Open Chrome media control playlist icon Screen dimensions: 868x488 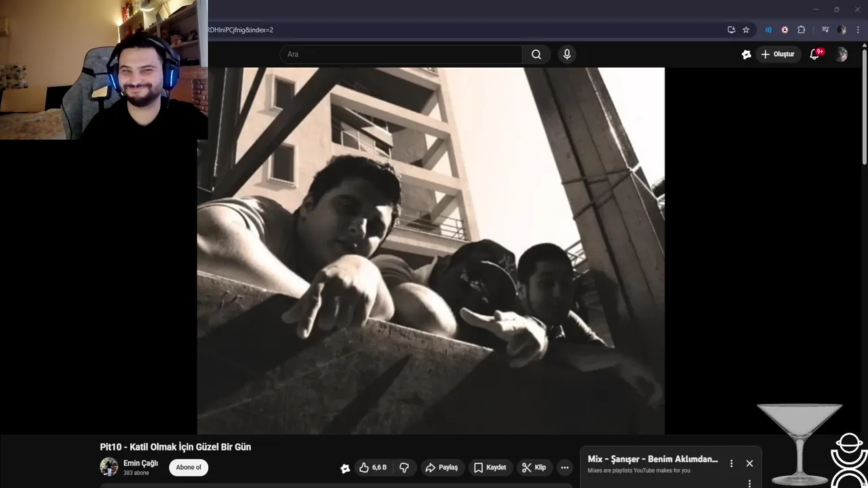[825, 30]
